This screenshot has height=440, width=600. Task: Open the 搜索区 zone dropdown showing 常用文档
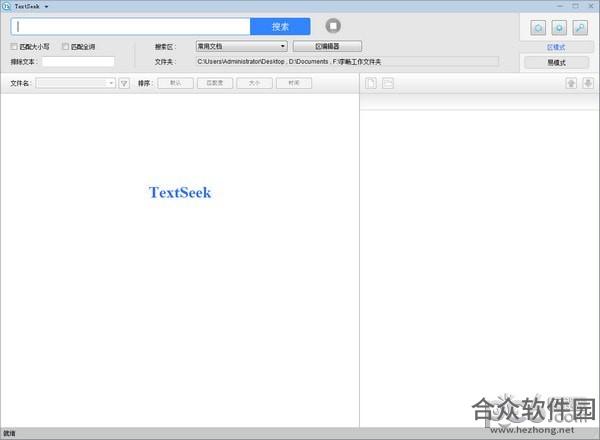(x=241, y=46)
